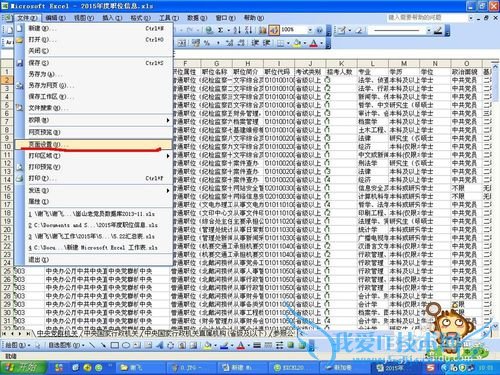
Task: Click the help question input box
Action: (427, 17)
